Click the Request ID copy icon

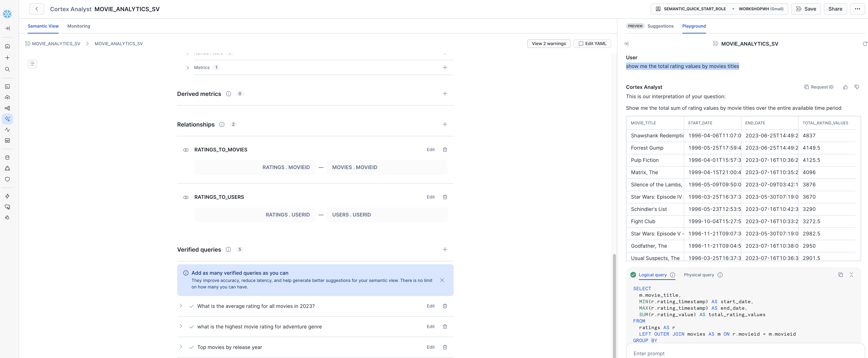coord(806,87)
